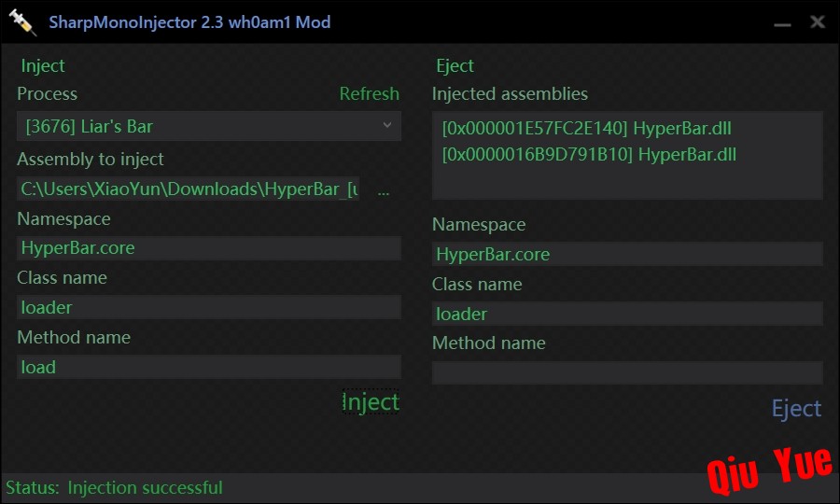Click the SharpMonoInjector title text
This screenshot has width=840, height=504.
(189, 22)
